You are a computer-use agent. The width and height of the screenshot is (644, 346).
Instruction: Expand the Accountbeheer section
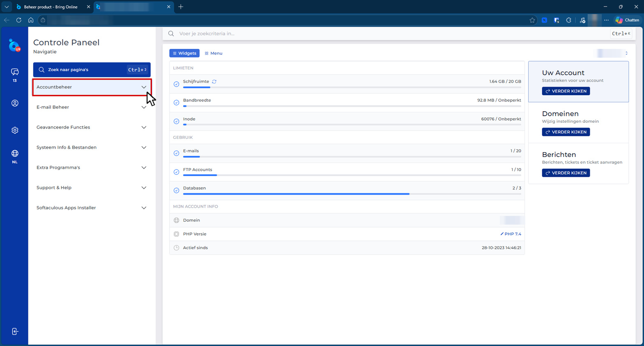pyautogui.click(x=92, y=87)
